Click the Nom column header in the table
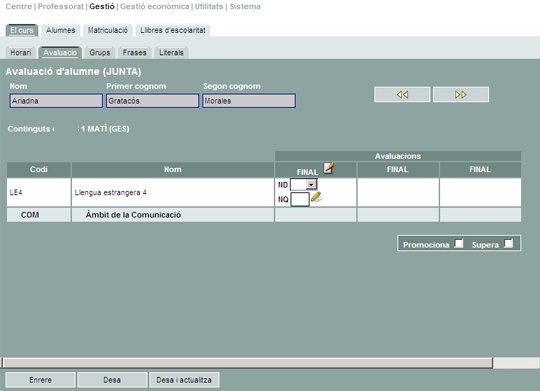The height and width of the screenshot is (391, 540). (x=173, y=169)
